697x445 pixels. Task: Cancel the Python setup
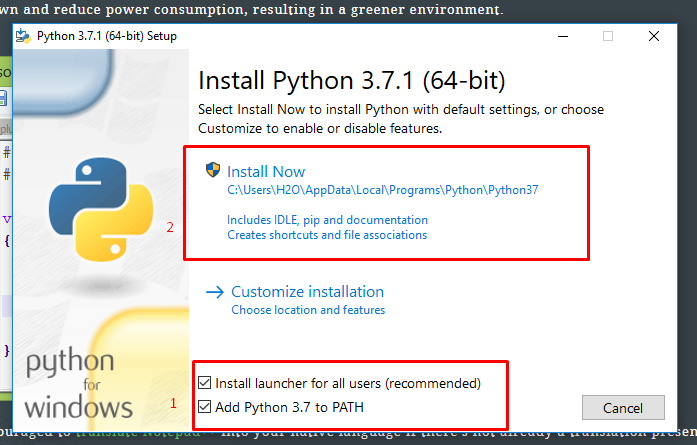click(623, 408)
